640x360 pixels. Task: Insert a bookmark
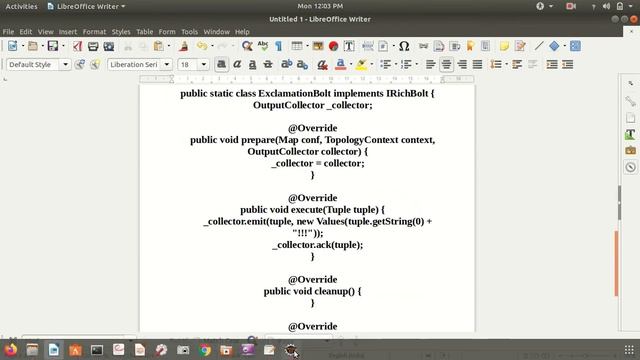(470, 46)
